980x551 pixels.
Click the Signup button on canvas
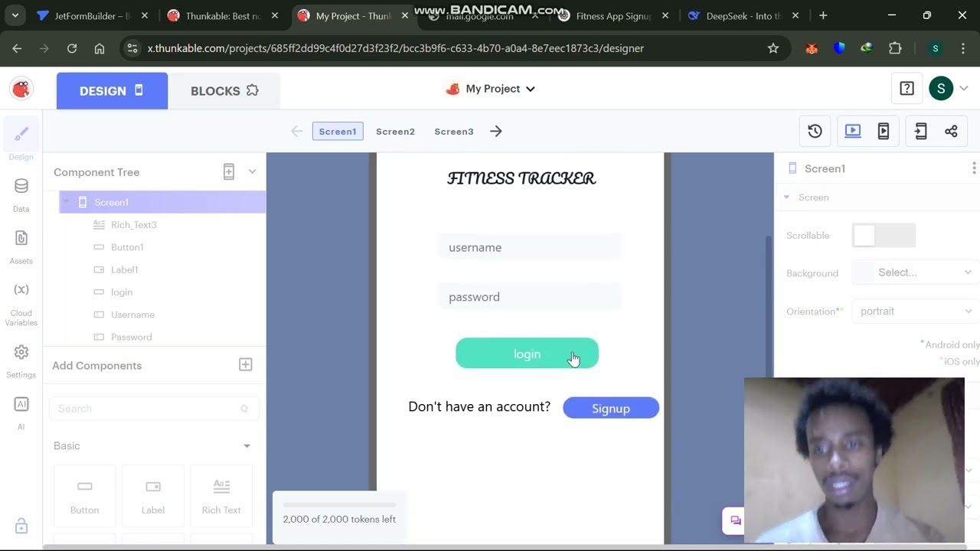click(x=611, y=408)
